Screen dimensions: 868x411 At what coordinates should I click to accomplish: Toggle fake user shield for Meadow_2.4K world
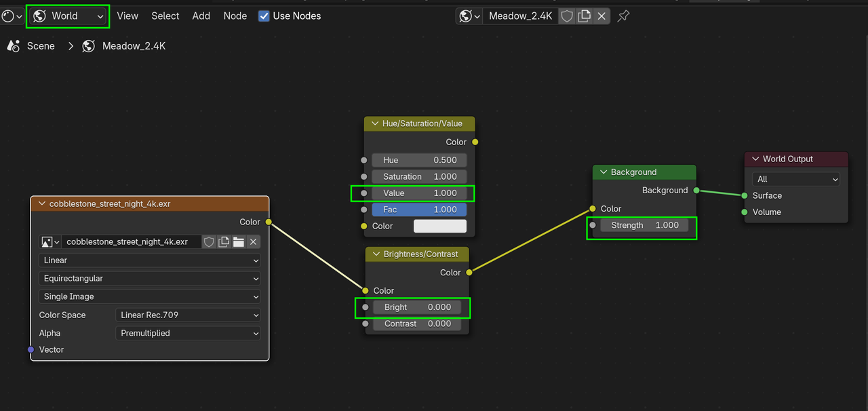pyautogui.click(x=567, y=16)
